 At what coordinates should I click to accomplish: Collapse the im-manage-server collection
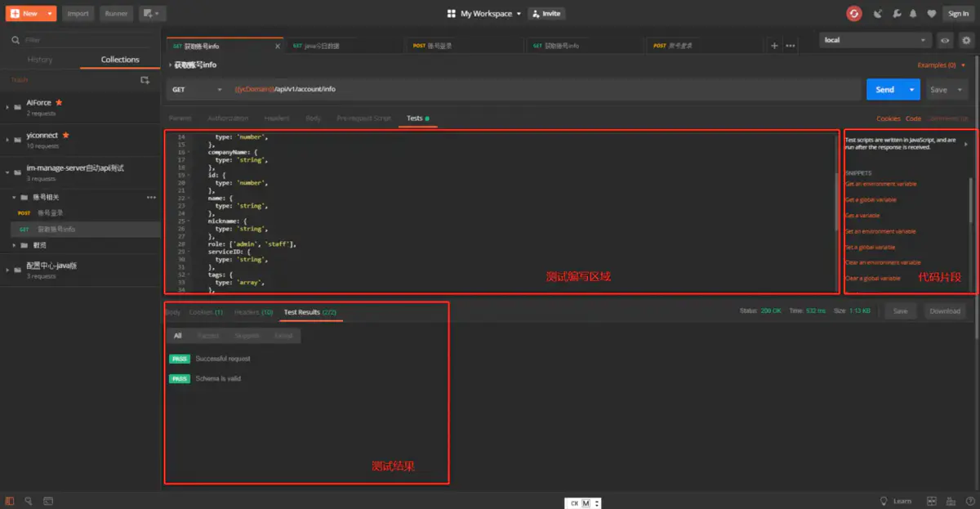(7, 172)
